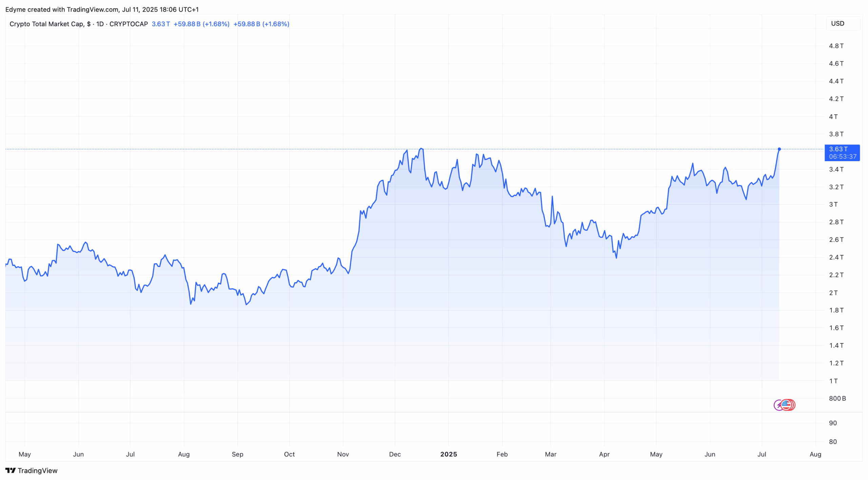The width and height of the screenshot is (868, 480).
Task: Click the first +59.88 B (+1.68%) change value
Action: point(201,24)
